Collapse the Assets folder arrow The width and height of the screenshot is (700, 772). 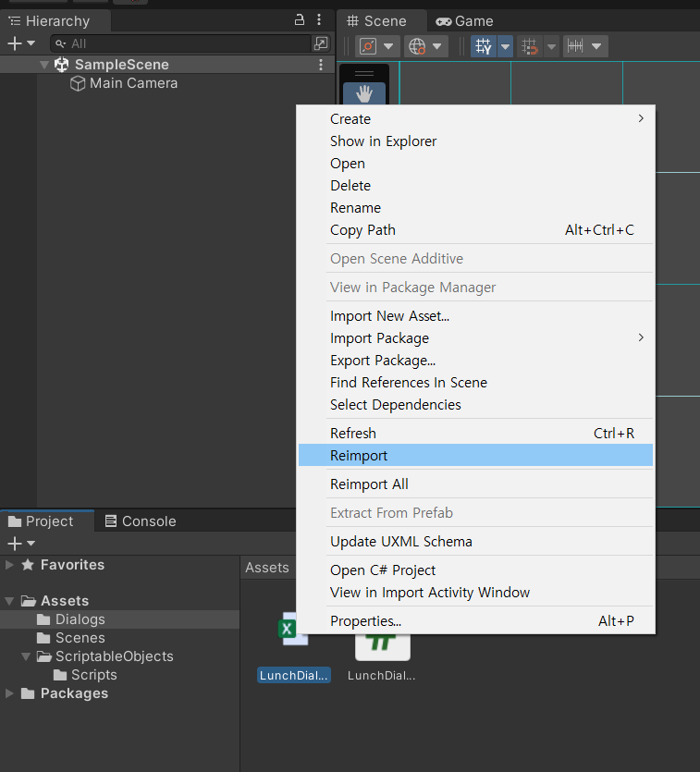pyautogui.click(x=9, y=601)
